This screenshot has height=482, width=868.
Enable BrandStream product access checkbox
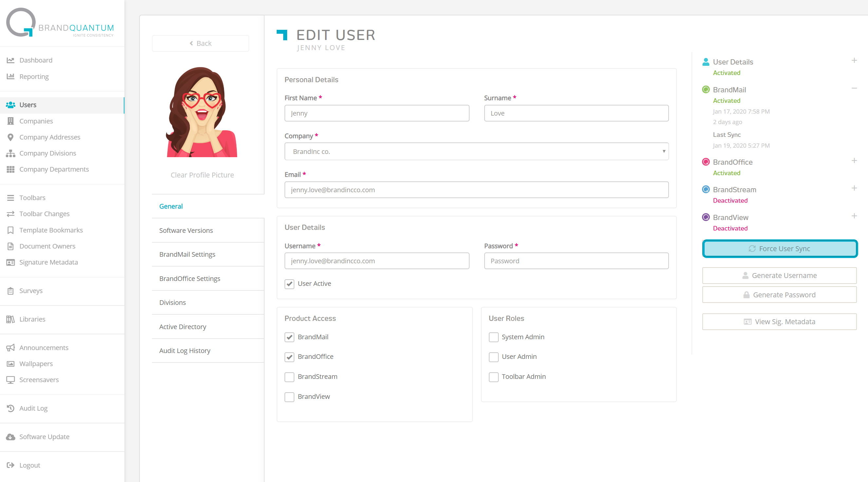tap(289, 377)
